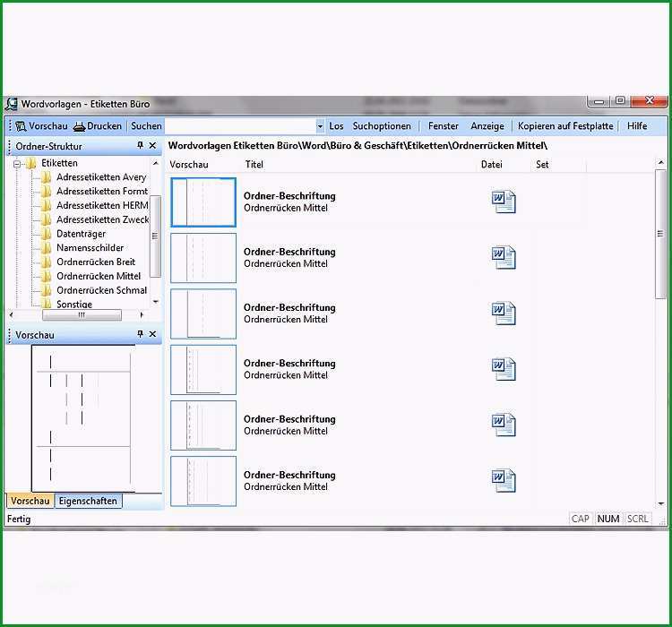Select the sixth template thumbnail
The height and width of the screenshot is (627, 672).
[203, 481]
